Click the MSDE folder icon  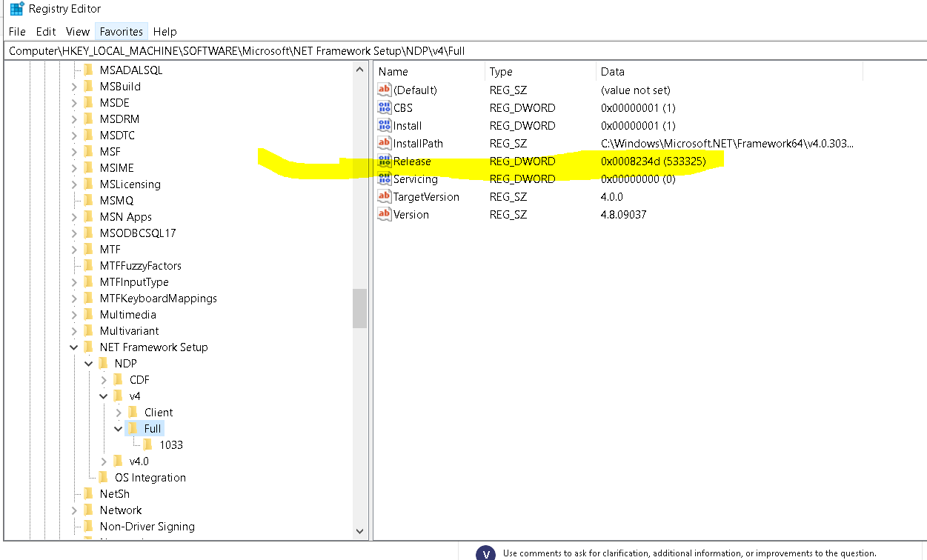point(89,102)
